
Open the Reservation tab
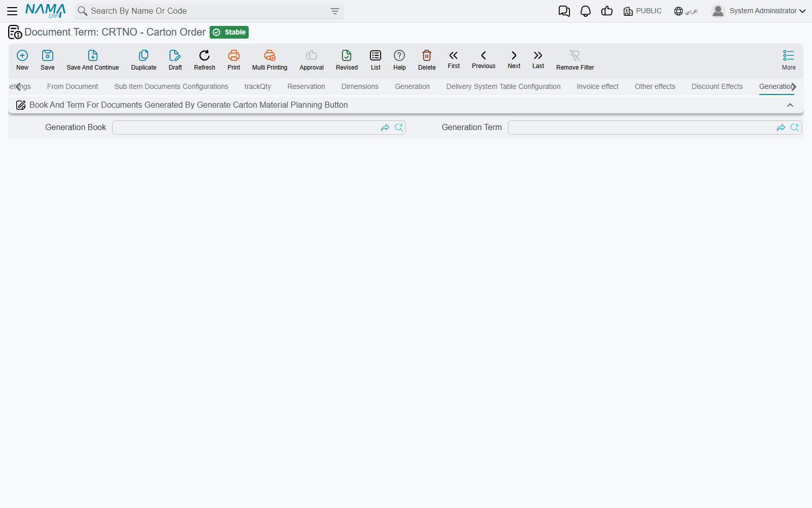point(306,87)
